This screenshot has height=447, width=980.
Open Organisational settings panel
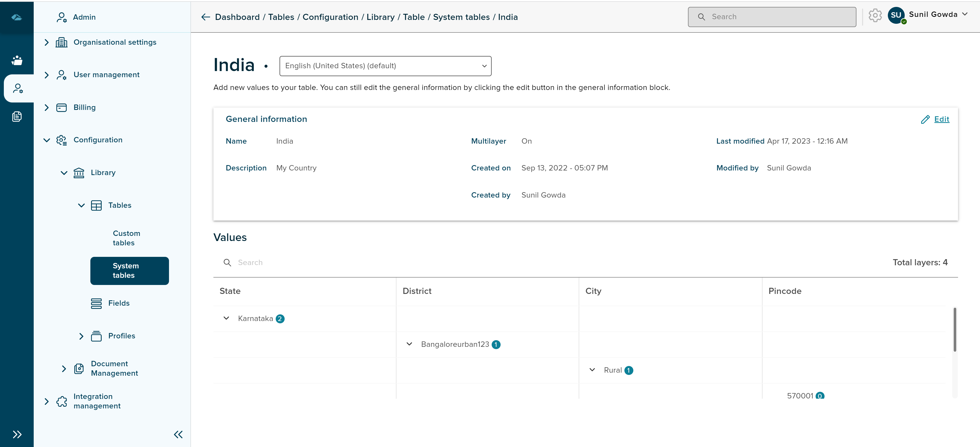click(114, 42)
